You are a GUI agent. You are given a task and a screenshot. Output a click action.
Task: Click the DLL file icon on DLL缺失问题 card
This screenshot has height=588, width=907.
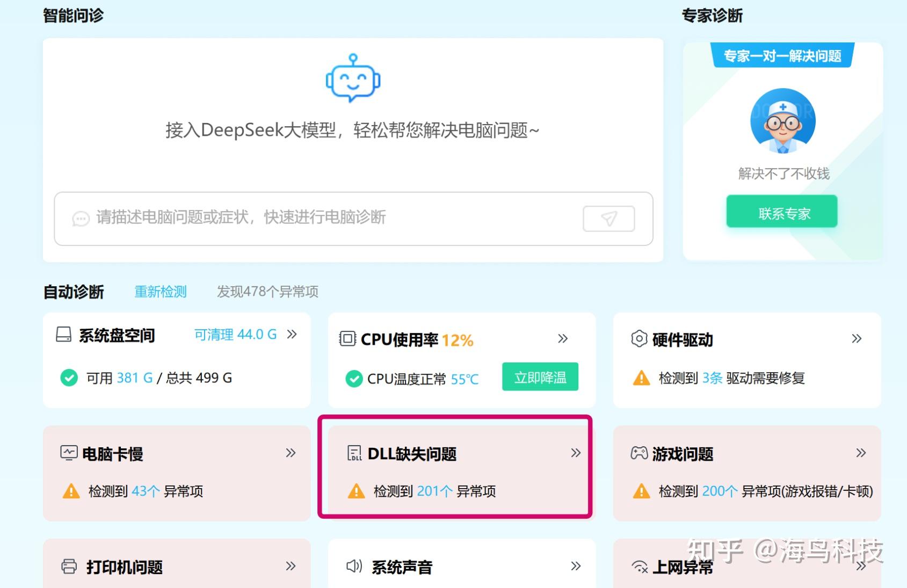point(354,453)
